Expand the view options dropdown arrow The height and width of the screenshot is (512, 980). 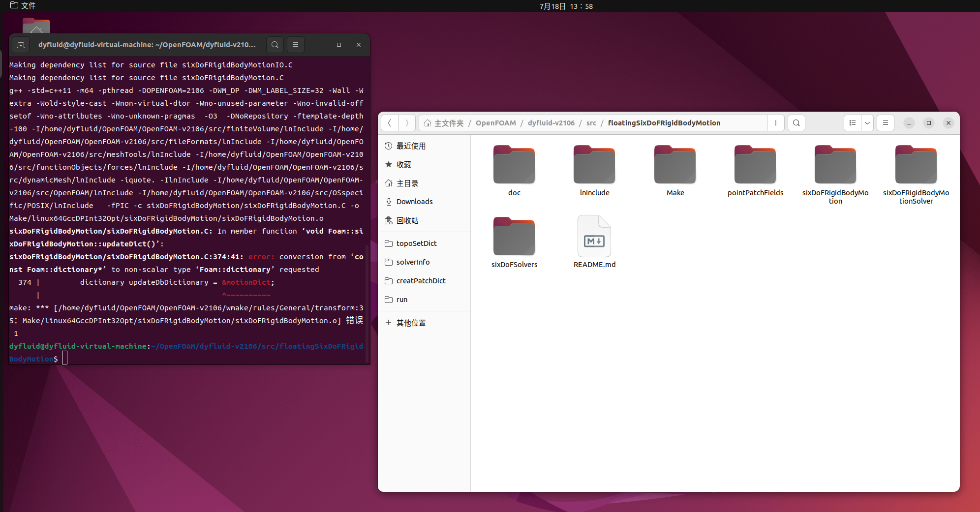coord(867,123)
